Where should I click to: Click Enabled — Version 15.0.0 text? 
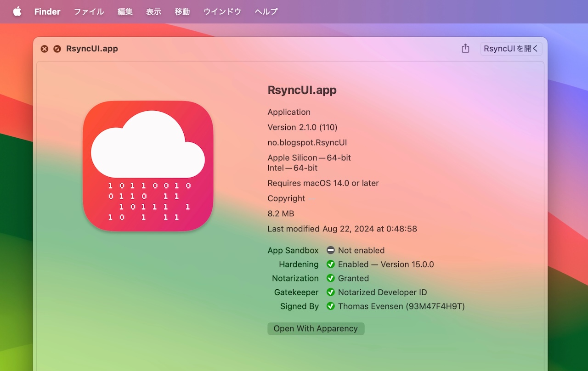[x=386, y=264]
